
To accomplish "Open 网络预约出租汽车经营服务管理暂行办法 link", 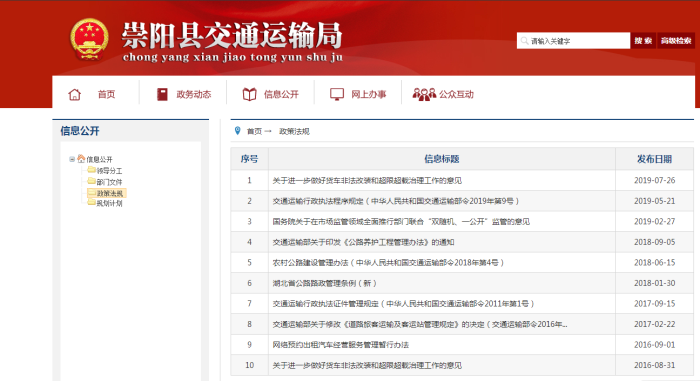I will click(x=341, y=345).
